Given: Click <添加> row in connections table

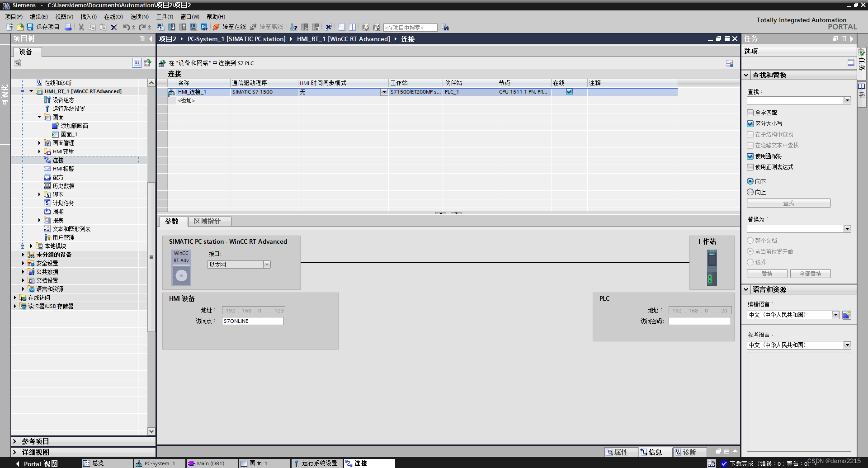Looking at the screenshot, I should [x=186, y=100].
